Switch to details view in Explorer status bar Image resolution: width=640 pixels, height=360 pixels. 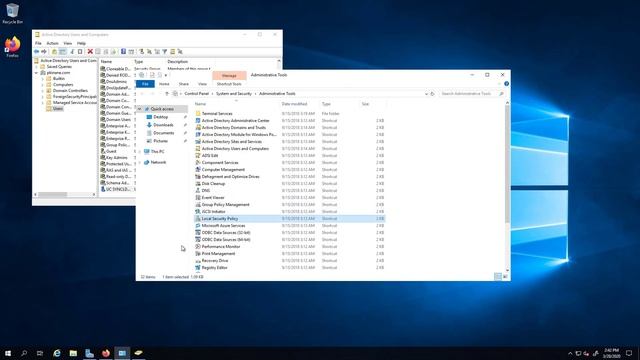click(x=498, y=277)
